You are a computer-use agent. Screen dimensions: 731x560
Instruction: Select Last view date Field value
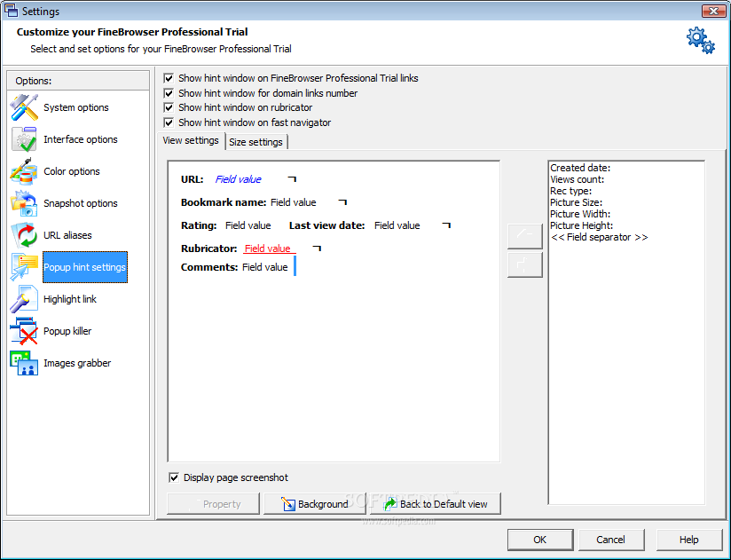397,225
